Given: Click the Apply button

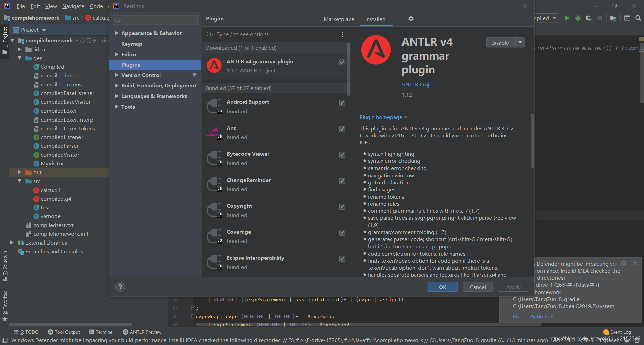Looking at the screenshot, I should (x=513, y=287).
